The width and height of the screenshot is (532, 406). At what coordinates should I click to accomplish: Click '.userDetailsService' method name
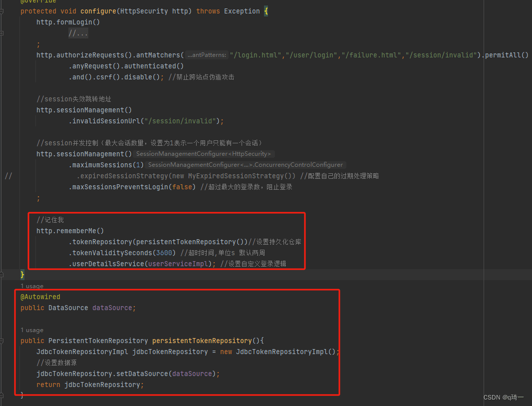coord(106,264)
